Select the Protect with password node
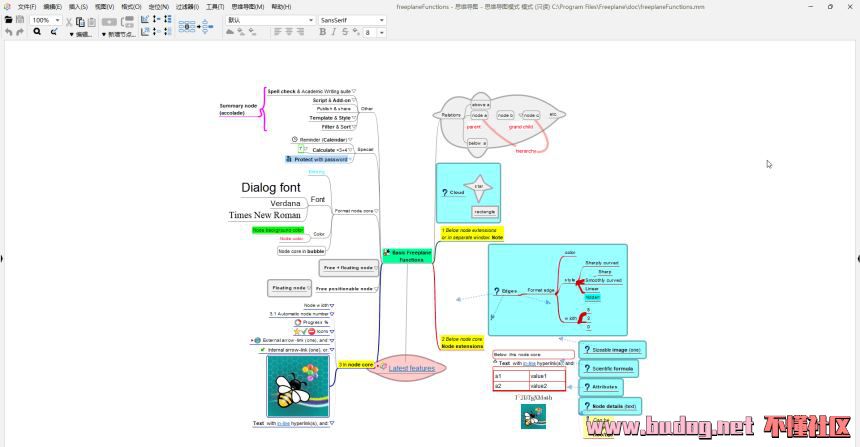 point(320,159)
